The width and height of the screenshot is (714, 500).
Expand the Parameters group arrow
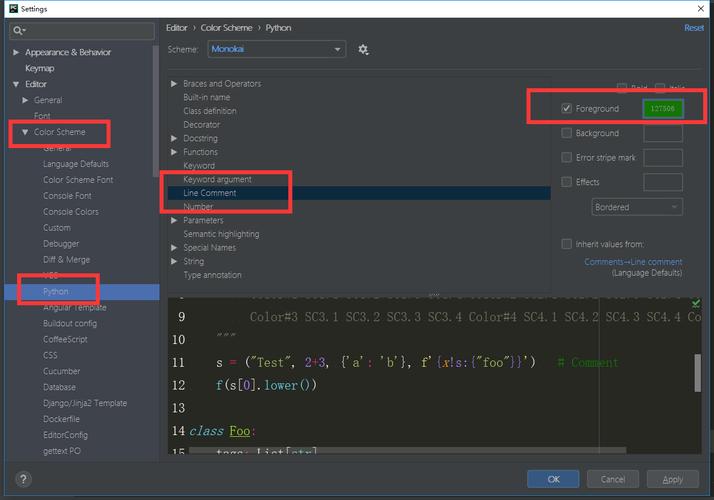tap(173, 220)
